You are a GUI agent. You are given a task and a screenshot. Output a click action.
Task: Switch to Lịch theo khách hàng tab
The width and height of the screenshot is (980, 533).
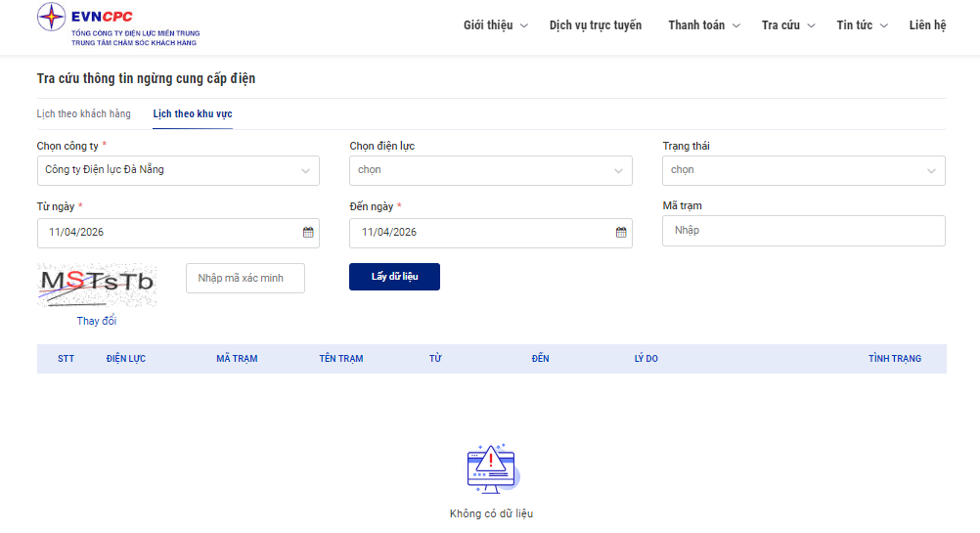coord(84,114)
